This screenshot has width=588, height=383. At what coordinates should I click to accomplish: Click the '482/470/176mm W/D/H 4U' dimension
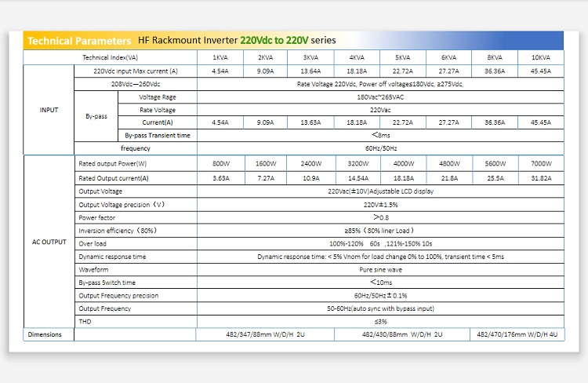(x=517, y=334)
